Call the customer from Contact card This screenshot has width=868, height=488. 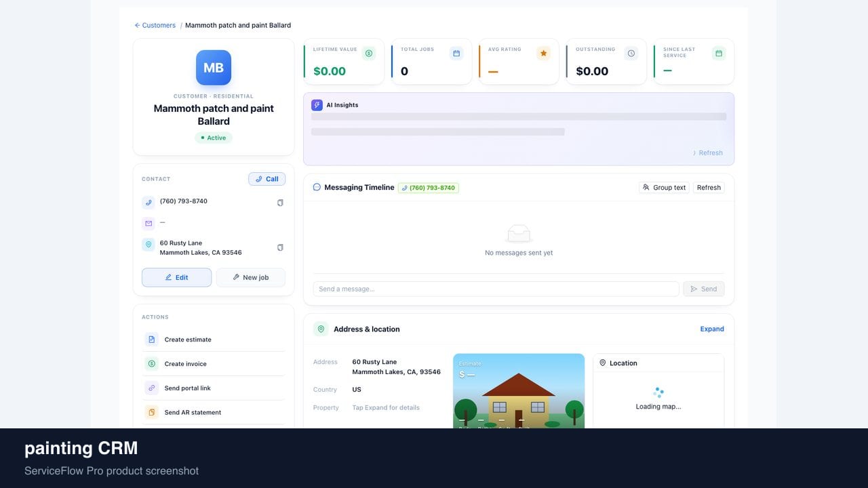267,179
